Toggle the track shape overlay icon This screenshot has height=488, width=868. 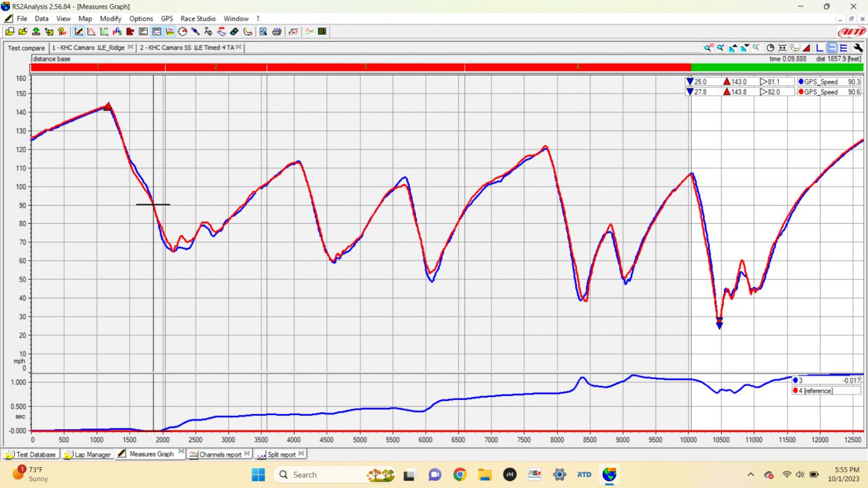795,48
